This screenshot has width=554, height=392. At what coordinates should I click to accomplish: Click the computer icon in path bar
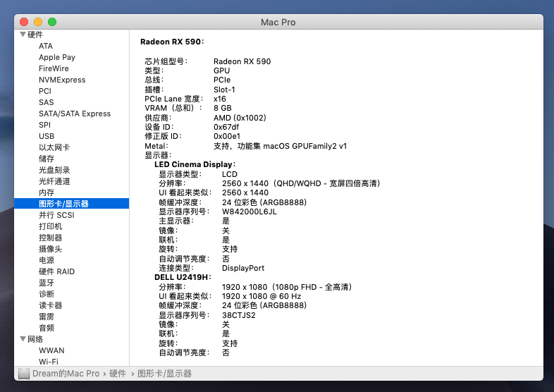pyautogui.click(x=24, y=374)
